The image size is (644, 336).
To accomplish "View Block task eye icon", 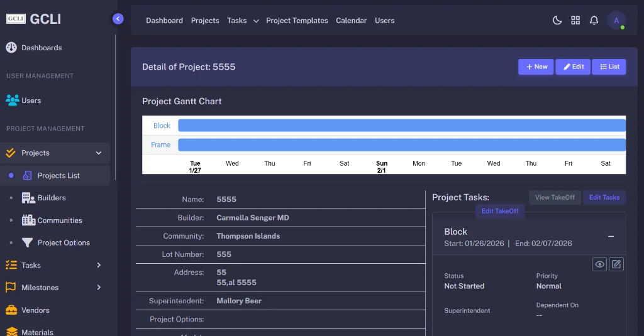I will click(x=599, y=264).
